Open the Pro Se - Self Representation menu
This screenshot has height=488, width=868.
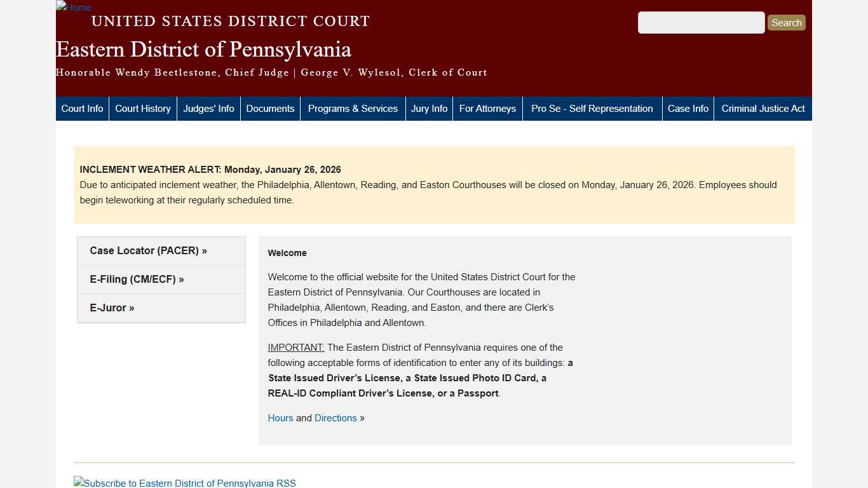pos(592,108)
